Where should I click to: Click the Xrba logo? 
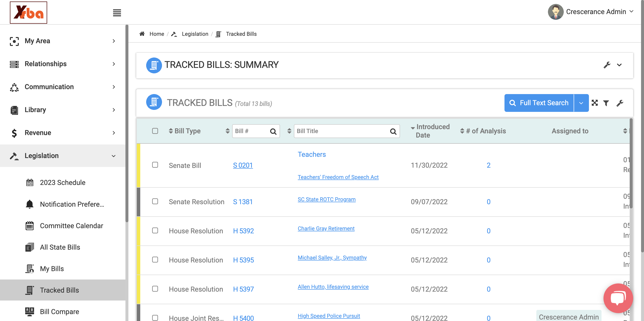coord(28,13)
